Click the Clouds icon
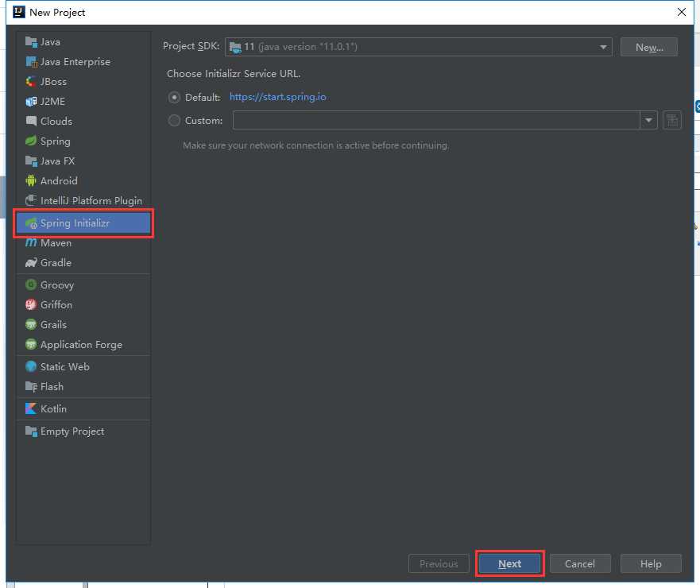700x588 pixels. pyautogui.click(x=31, y=121)
